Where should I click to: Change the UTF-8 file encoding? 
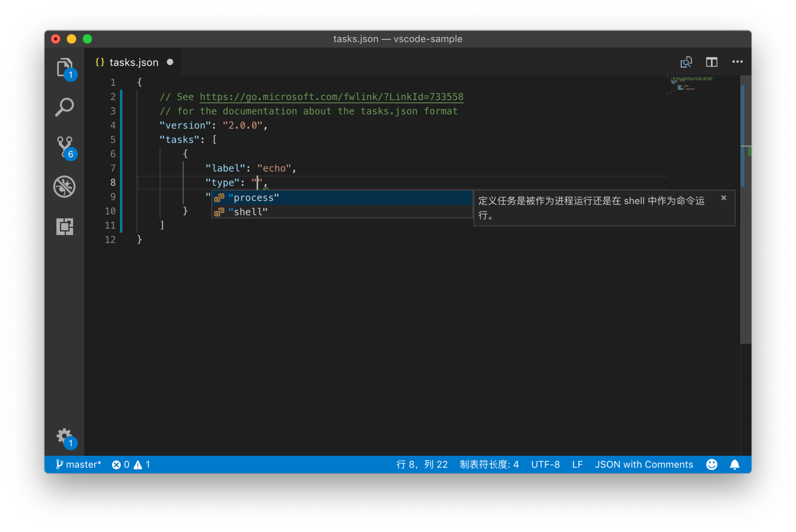point(545,464)
